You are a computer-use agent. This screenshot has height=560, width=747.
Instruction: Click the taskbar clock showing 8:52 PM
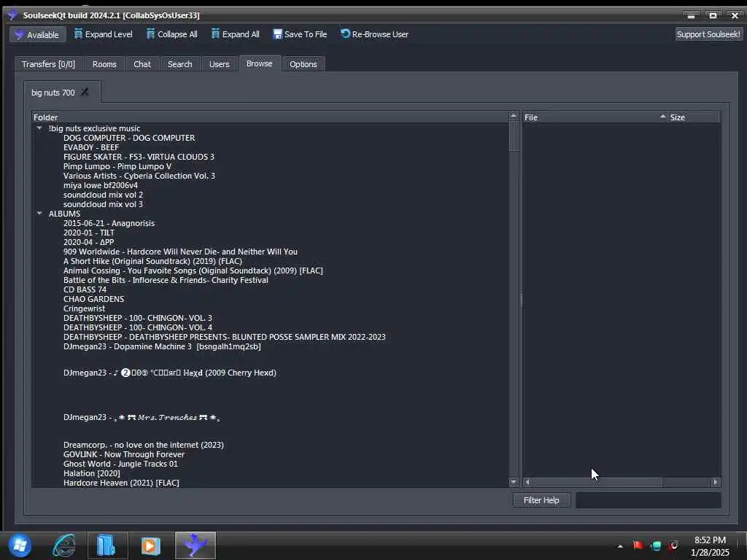(x=710, y=546)
